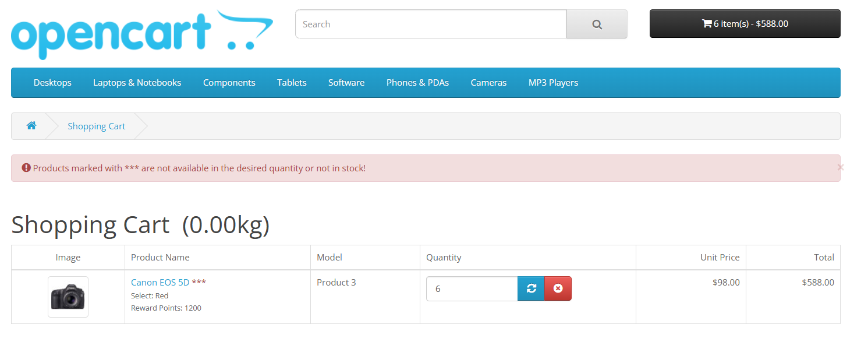Image resolution: width=868 pixels, height=338 pixels.
Task: Open Laptops & Notebooks menu
Action: [x=137, y=83]
